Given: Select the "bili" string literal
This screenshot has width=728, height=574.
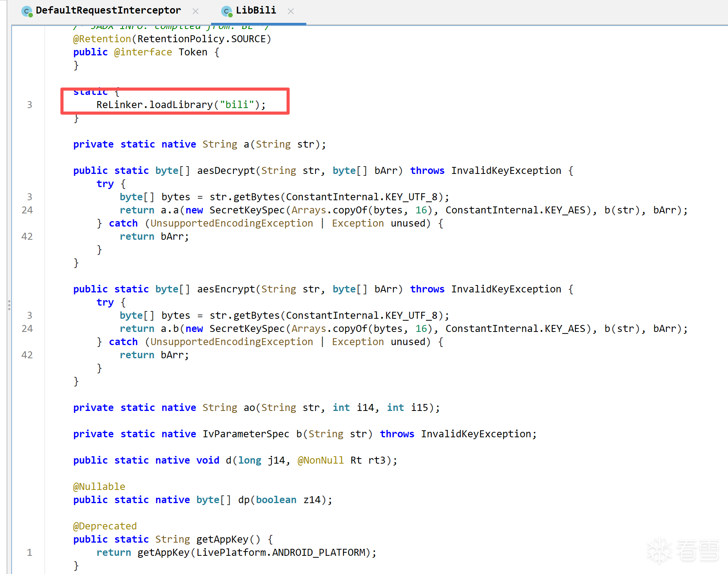Looking at the screenshot, I should (237, 105).
